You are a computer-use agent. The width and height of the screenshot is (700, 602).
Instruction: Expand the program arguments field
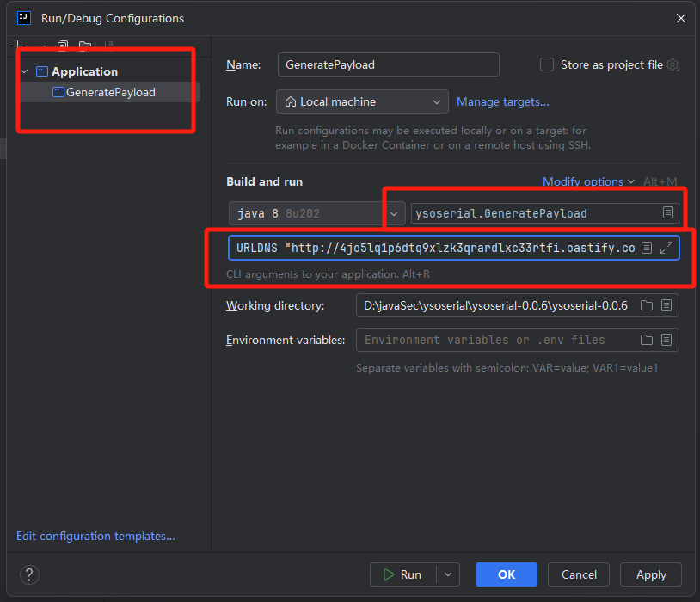coord(666,248)
